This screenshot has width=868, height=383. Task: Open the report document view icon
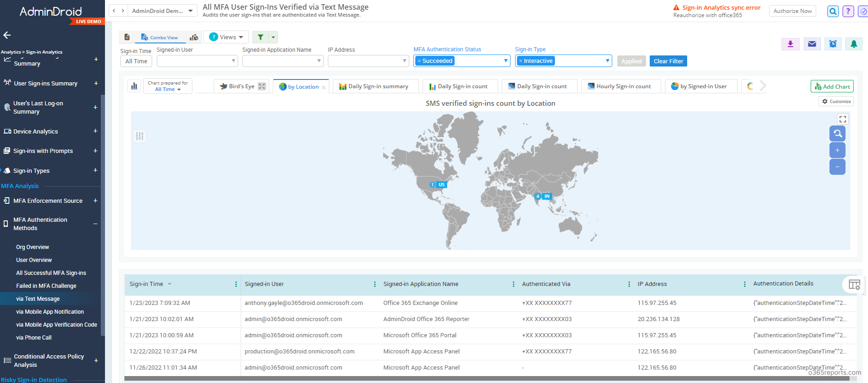point(127,37)
